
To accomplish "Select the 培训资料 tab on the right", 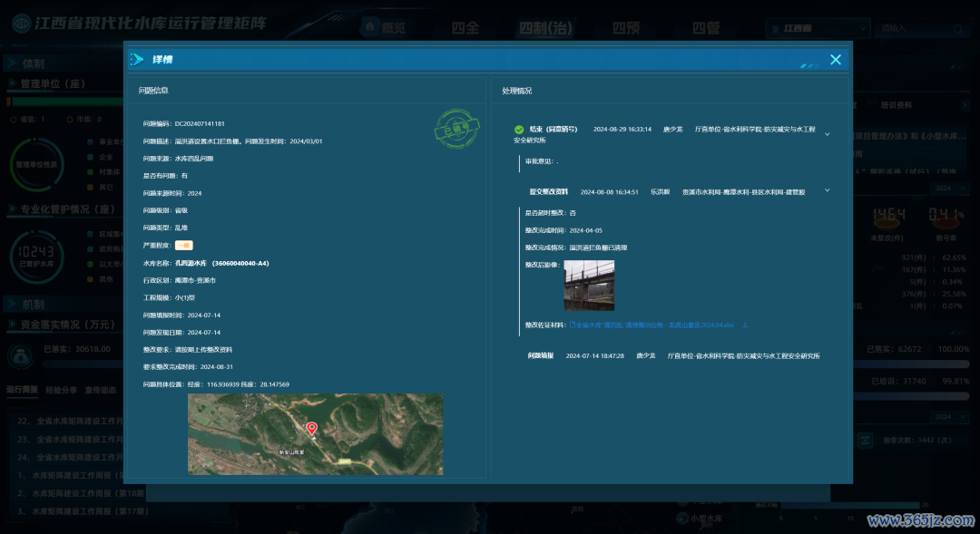I will coord(897,105).
